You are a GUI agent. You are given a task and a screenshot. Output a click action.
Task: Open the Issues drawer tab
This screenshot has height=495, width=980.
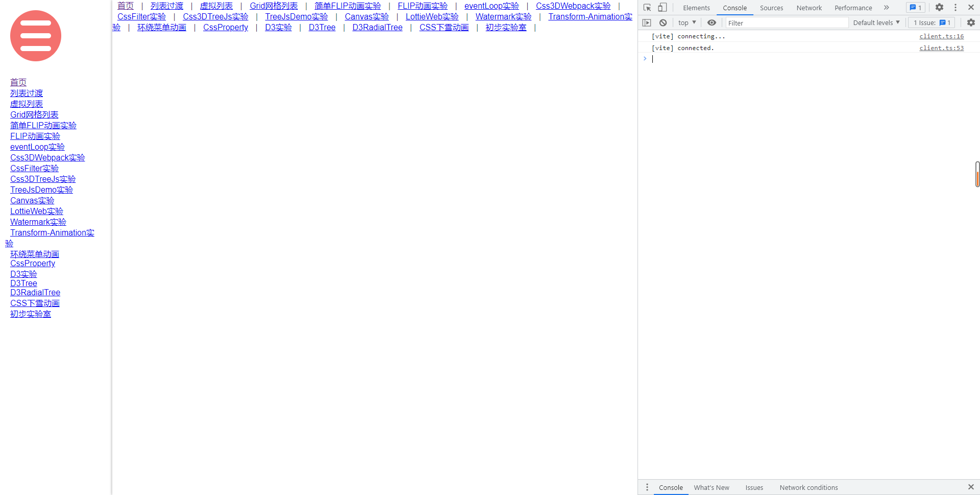click(x=754, y=487)
